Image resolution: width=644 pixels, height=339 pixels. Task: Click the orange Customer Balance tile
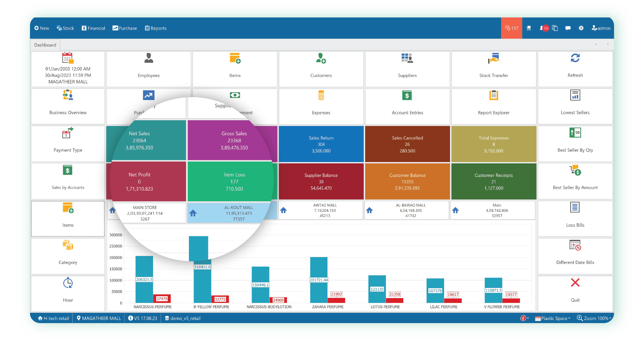point(407,181)
